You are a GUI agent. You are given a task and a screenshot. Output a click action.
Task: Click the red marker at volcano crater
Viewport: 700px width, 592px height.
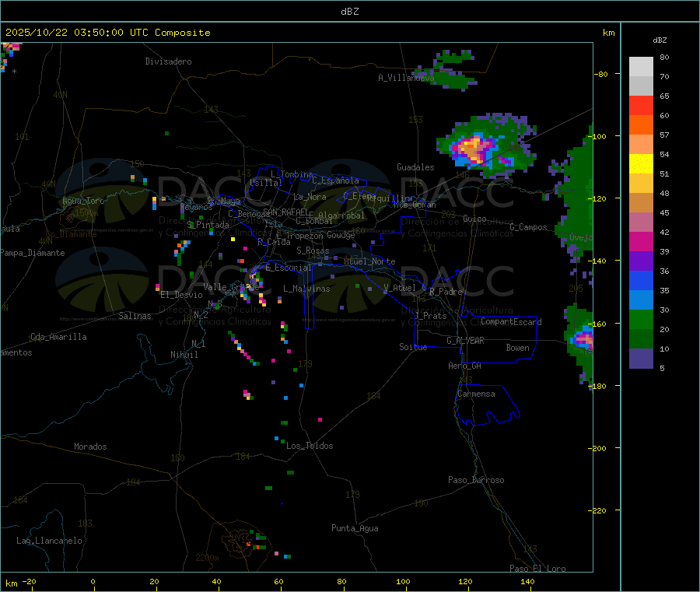coord(249,545)
